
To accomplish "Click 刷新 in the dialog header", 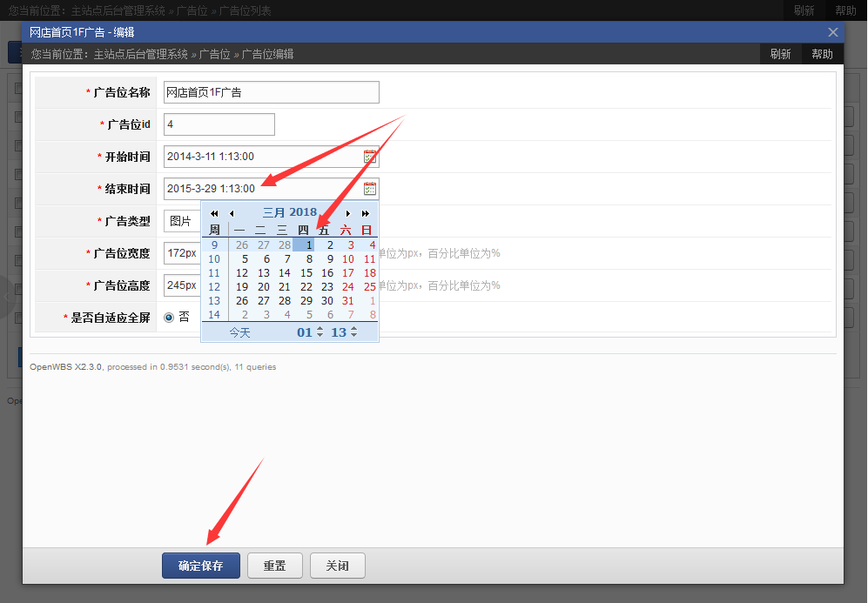I will coord(780,54).
